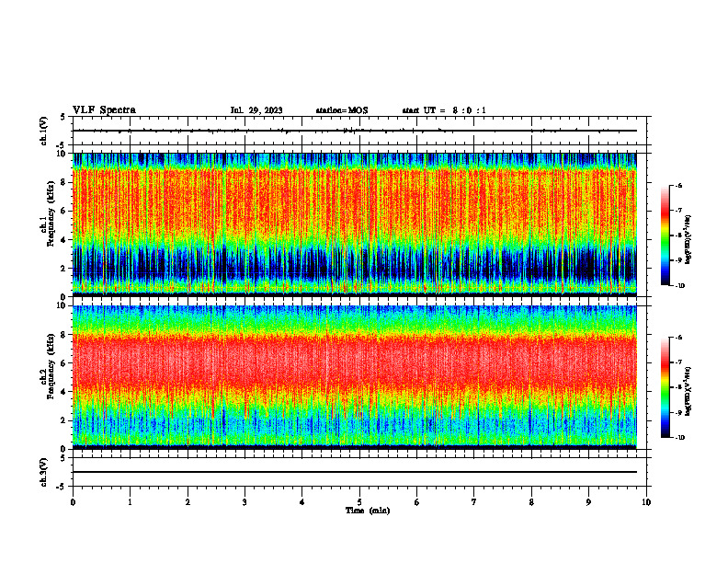This screenshot has width=728, height=563.
Task: Click the '4' kHz tick of ch.1 spectrogram
Action: coord(63,240)
